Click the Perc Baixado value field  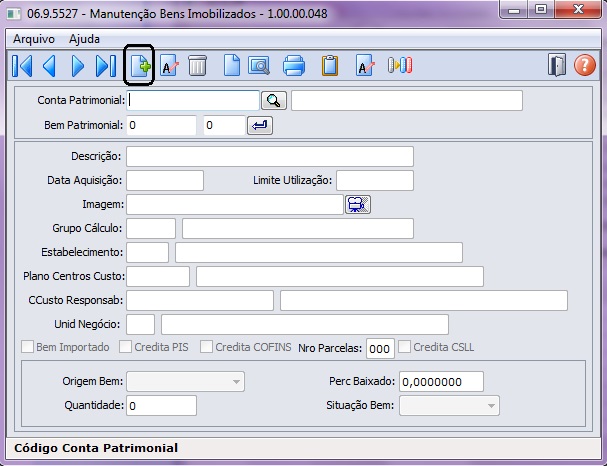pos(441,382)
